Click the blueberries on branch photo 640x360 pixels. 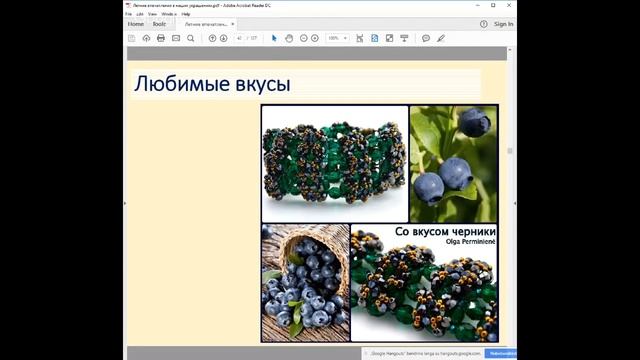tap(453, 164)
